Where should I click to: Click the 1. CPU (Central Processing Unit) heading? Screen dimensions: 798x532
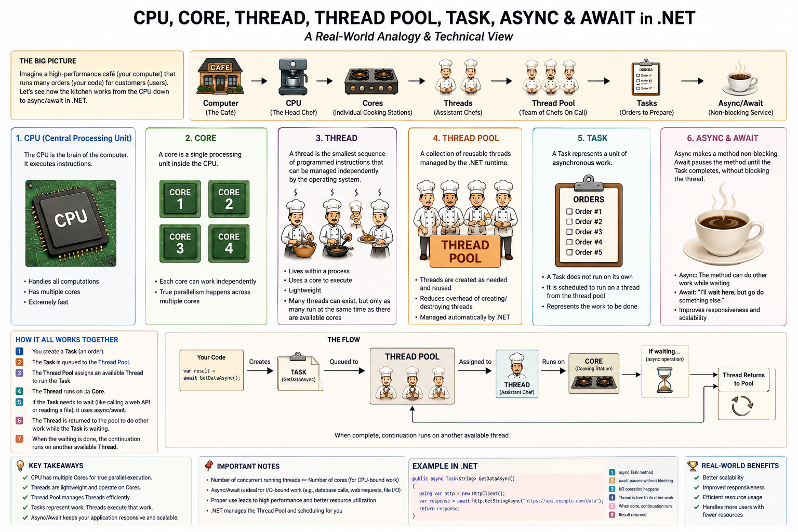click(x=73, y=138)
